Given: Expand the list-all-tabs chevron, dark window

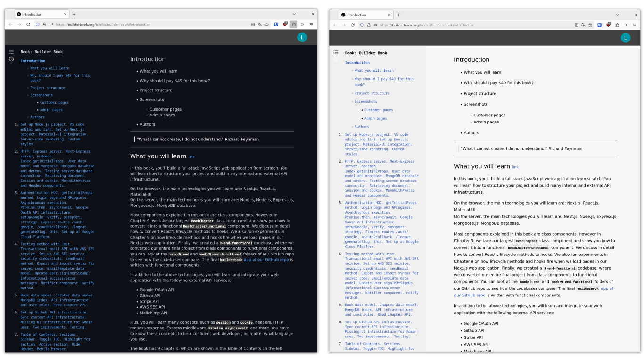Looking at the screenshot, I should click(294, 14).
